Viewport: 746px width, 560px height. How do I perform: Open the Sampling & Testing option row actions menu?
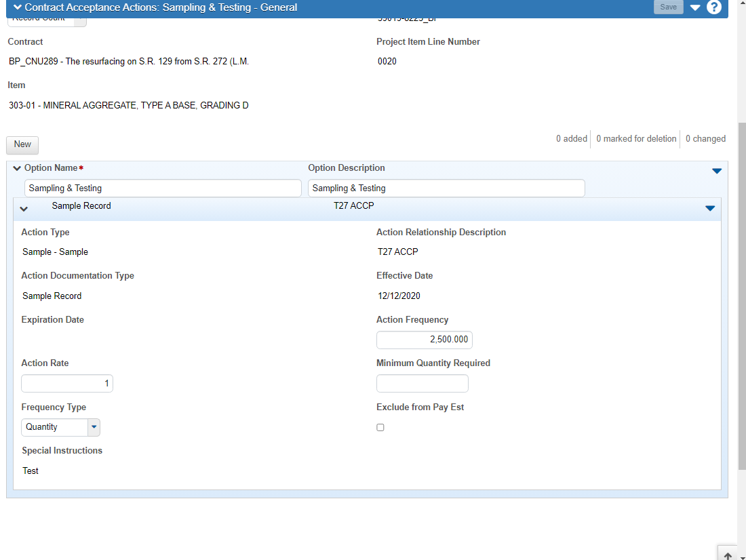717,171
